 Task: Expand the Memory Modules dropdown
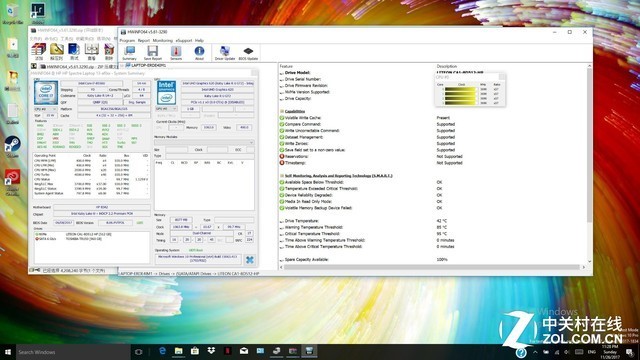[204, 142]
